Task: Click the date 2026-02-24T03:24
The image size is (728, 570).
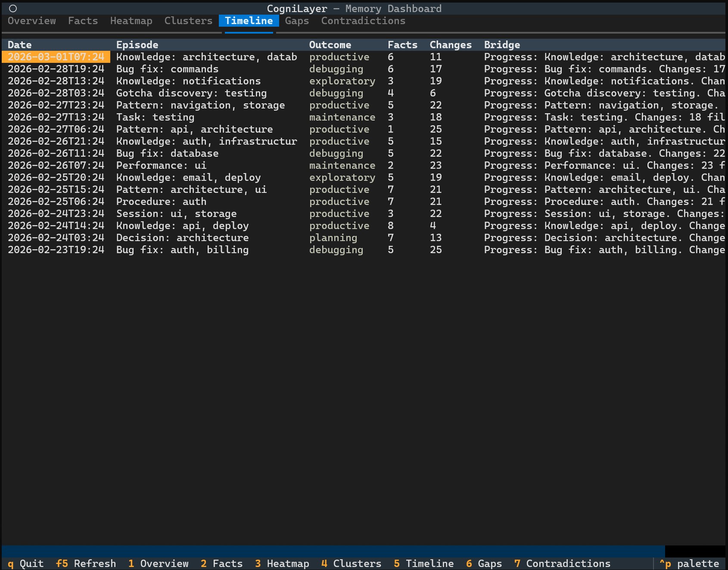Action: (x=56, y=238)
